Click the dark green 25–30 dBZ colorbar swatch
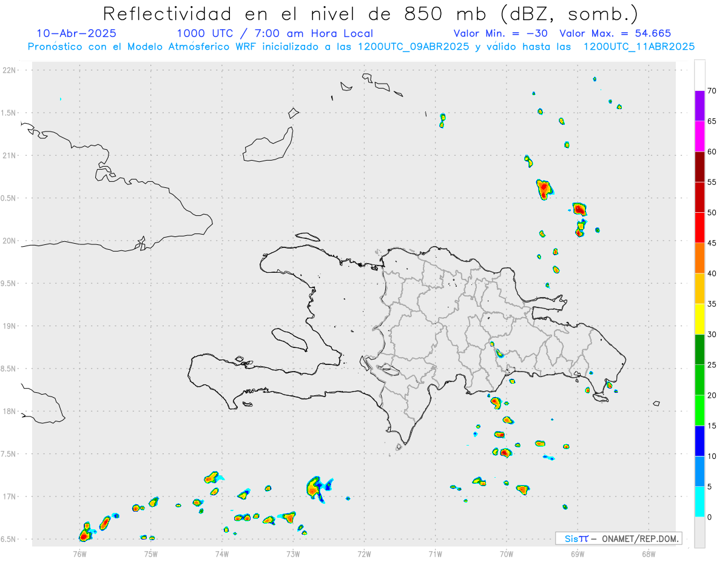Image resolution: width=728 pixels, height=562 pixels. click(x=699, y=350)
